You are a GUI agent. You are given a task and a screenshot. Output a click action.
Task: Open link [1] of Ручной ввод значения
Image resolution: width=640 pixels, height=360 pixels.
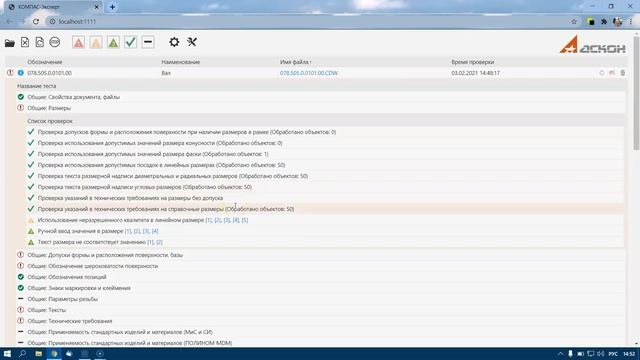click(x=128, y=231)
